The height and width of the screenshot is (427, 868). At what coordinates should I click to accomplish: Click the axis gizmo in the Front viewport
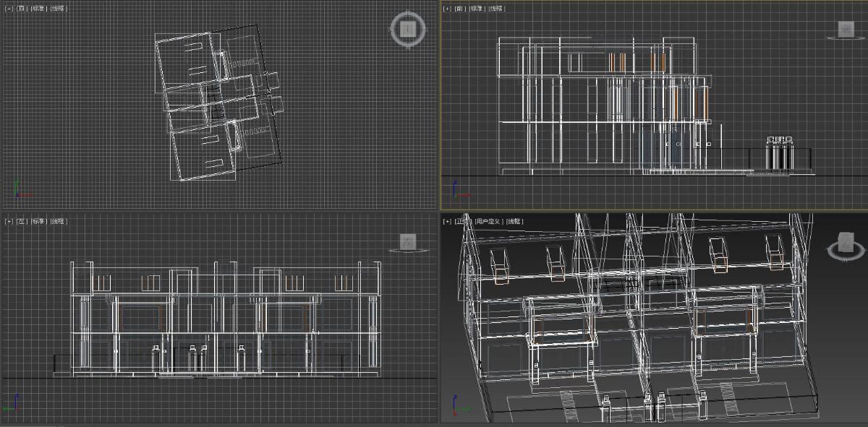[x=459, y=190]
